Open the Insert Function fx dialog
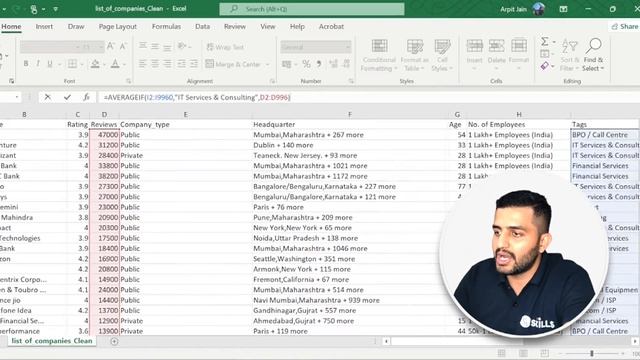 pos(86,97)
